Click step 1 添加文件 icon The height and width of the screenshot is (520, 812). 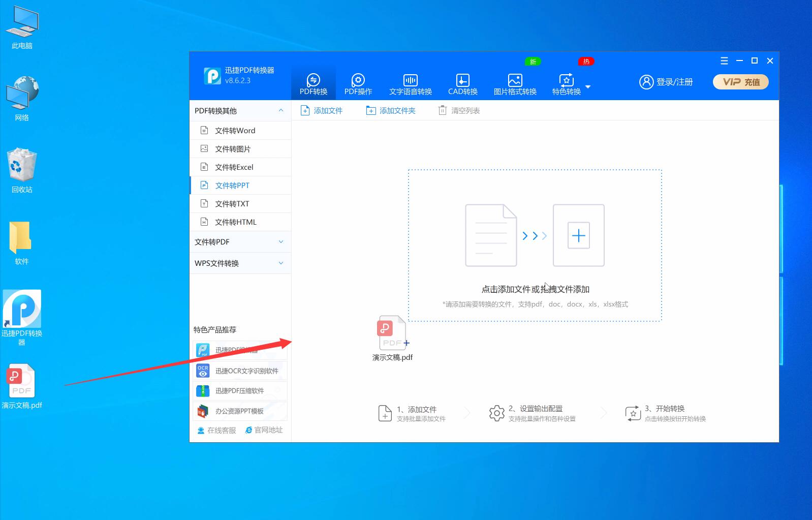[x=385, y=413]
